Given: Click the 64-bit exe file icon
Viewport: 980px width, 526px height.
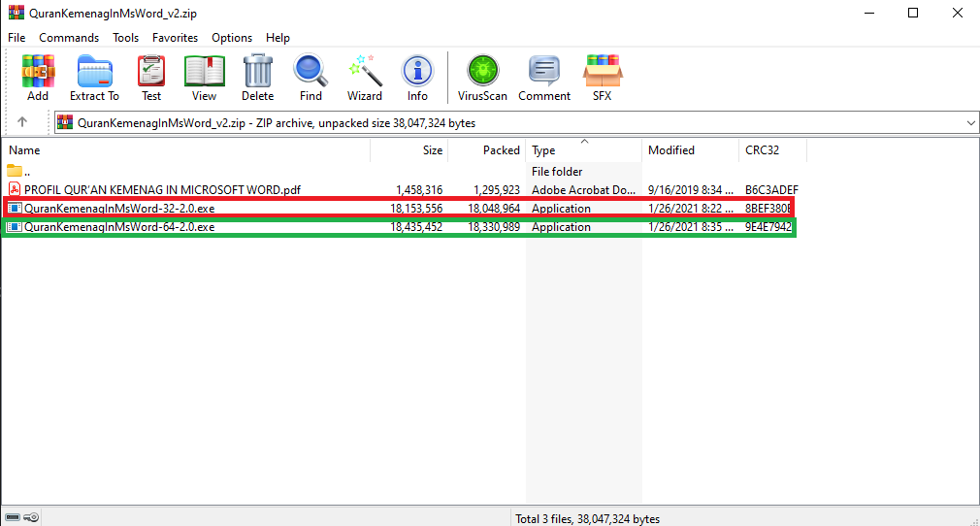Looking at the screenshot, I should 15,227.
